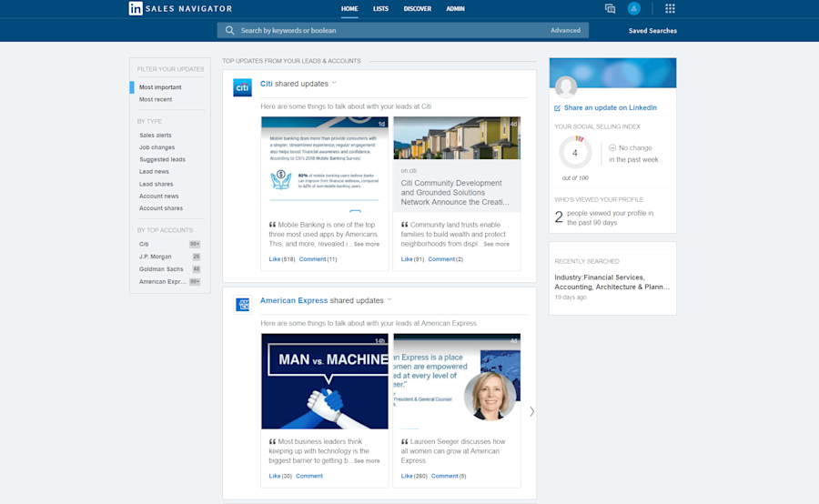The height and width of the screenshot is (504, 819).
Task: Select the Most important filter
Action: coord(160,87)
